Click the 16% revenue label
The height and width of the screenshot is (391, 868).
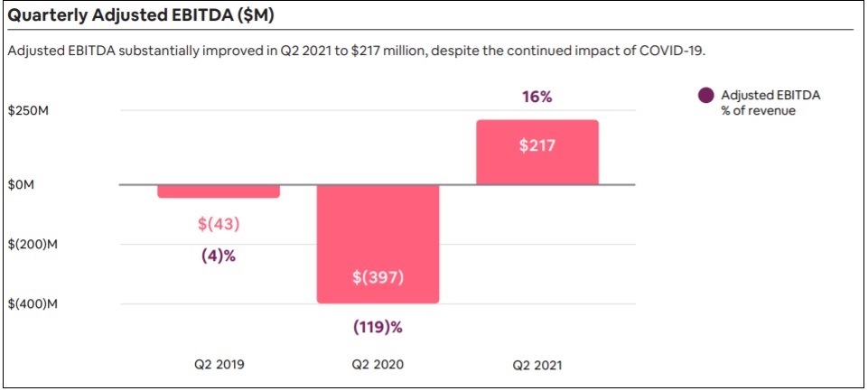pyautogui.click(x=537, y=97)
